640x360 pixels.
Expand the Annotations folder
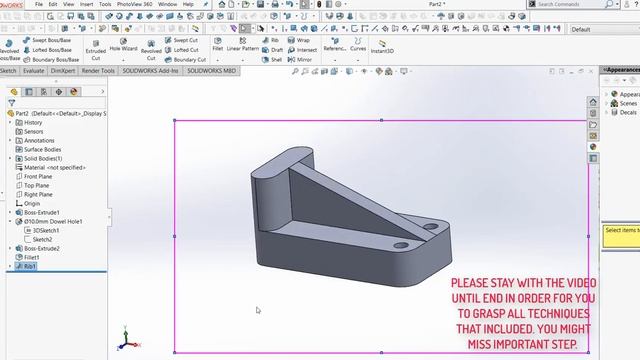tap(10, 140)
